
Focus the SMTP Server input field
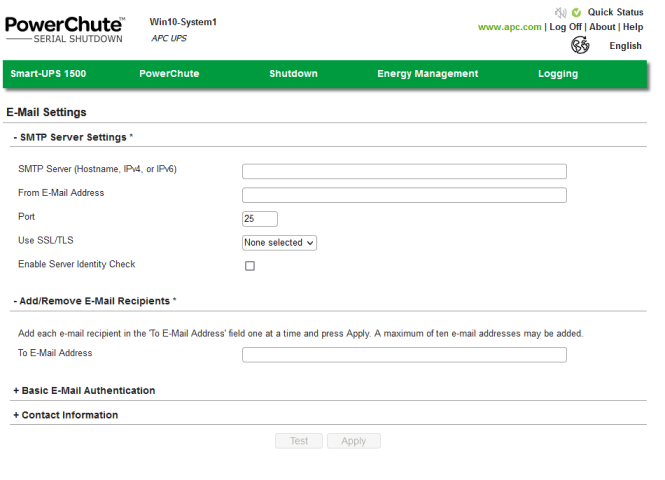pos(404,171)
